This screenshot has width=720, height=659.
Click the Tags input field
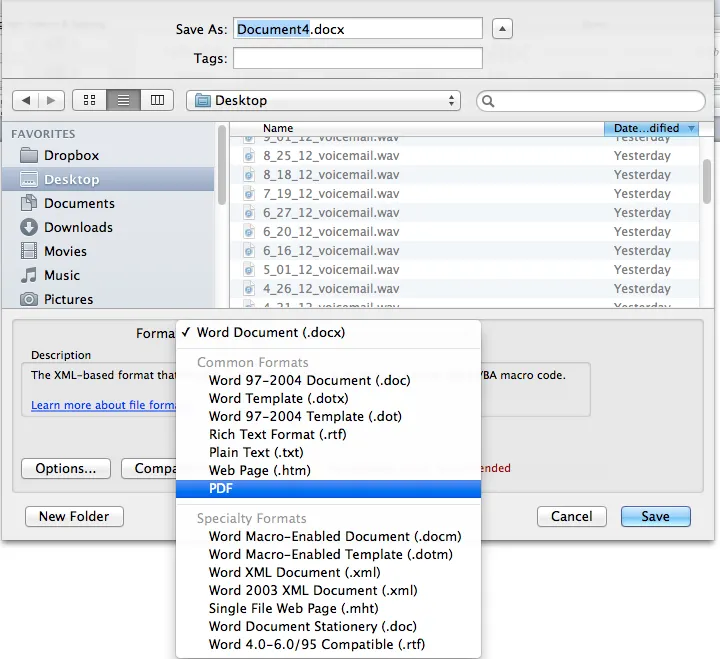pos(358,58)
